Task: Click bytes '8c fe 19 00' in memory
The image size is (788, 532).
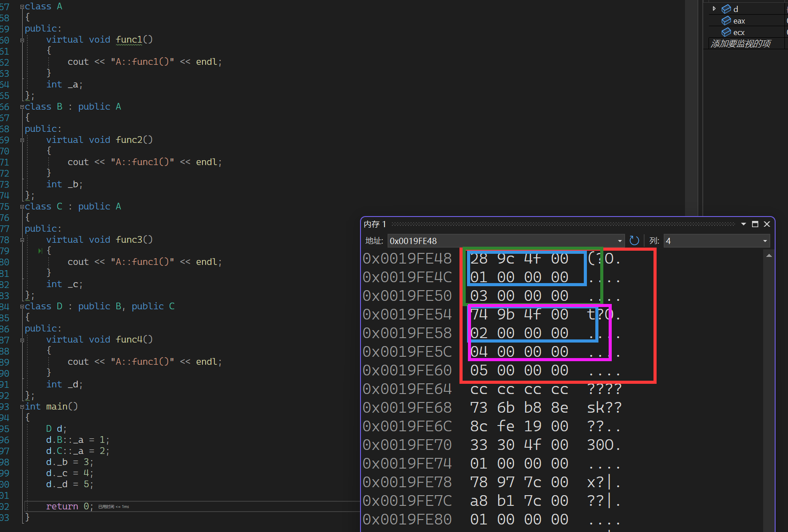Action: [519, 426]
